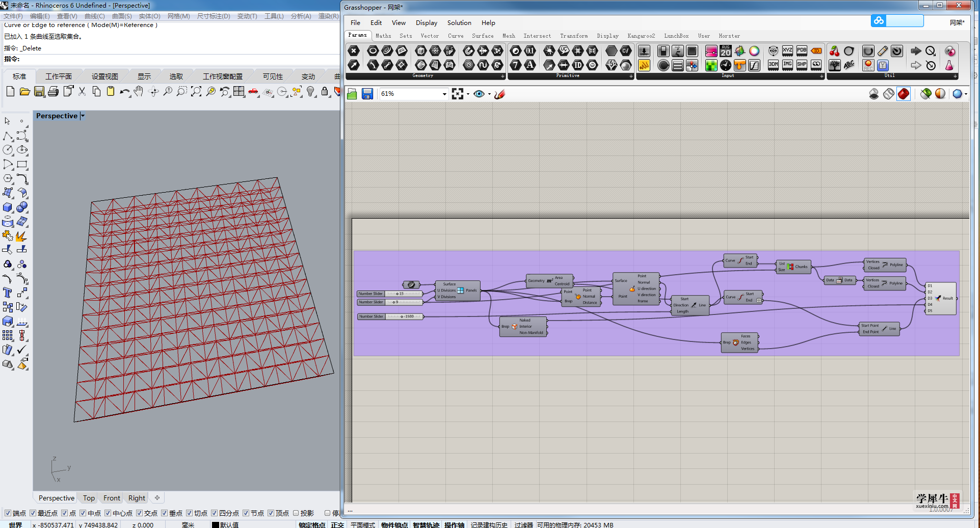Click the Point parameter icon in Geometry panel
This screenshot has height=528, width=980.
354,50
